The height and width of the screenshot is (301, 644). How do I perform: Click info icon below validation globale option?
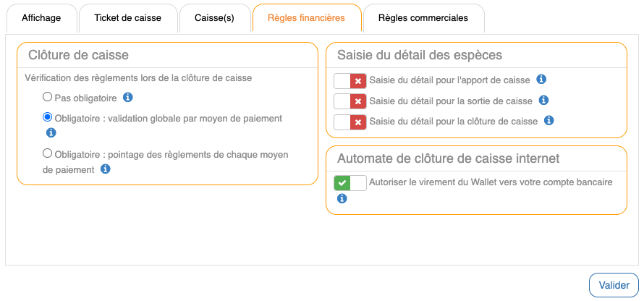(x=51, y=132)
